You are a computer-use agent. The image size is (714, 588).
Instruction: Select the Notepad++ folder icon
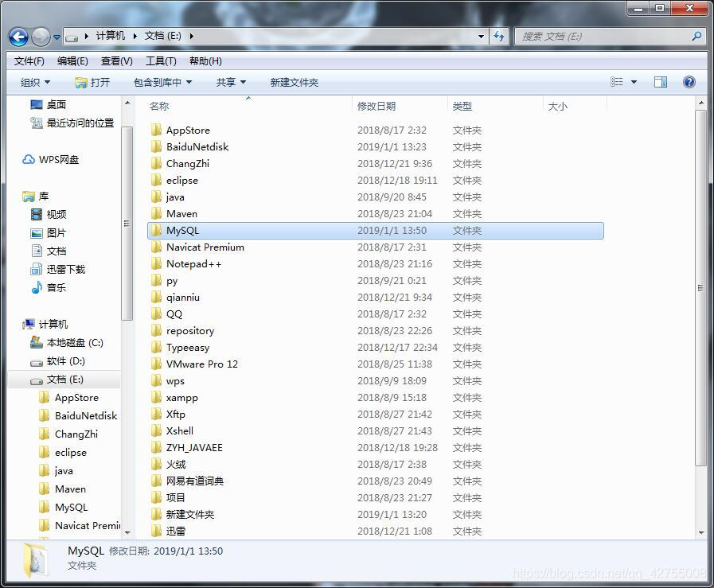(x=156, y=264)
